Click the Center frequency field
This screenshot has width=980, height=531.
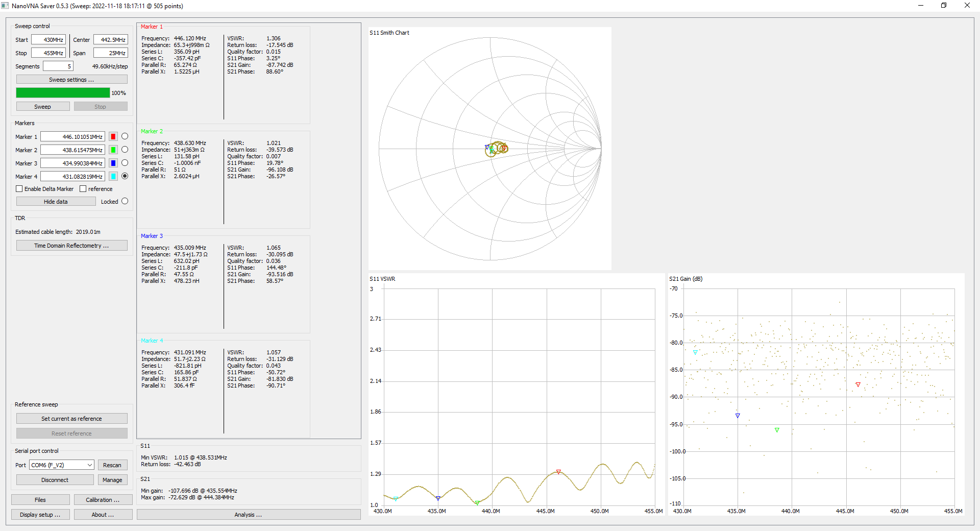pos(111,40)
